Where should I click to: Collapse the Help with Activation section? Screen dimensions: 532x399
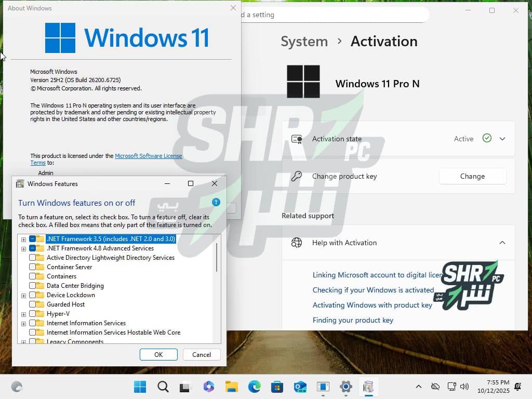(x=502, y=243)
